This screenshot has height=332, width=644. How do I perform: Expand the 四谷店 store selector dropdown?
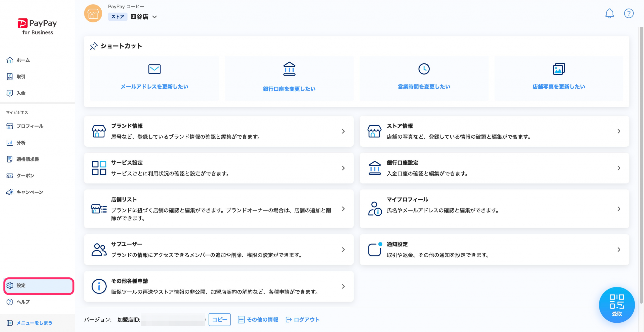click(154, 17)
